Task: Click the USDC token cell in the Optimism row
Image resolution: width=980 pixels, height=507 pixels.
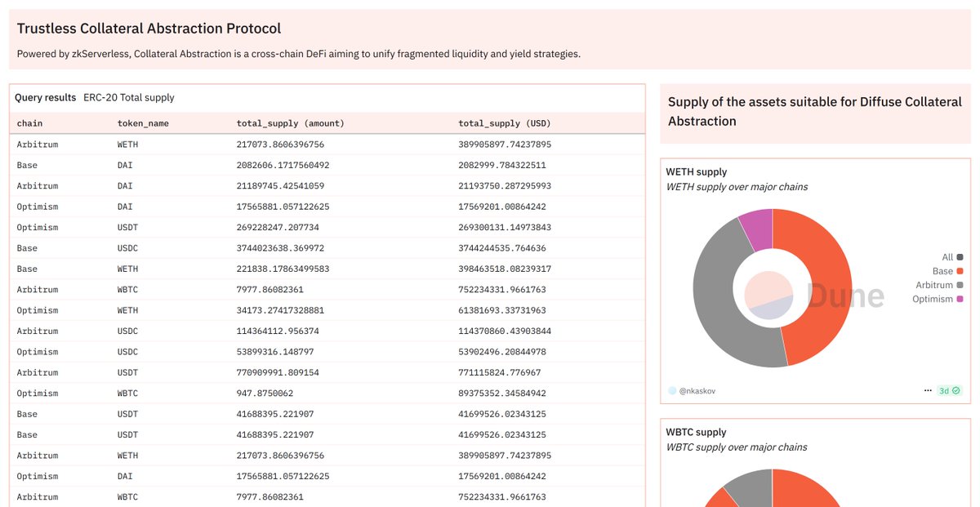Action: 128,353
